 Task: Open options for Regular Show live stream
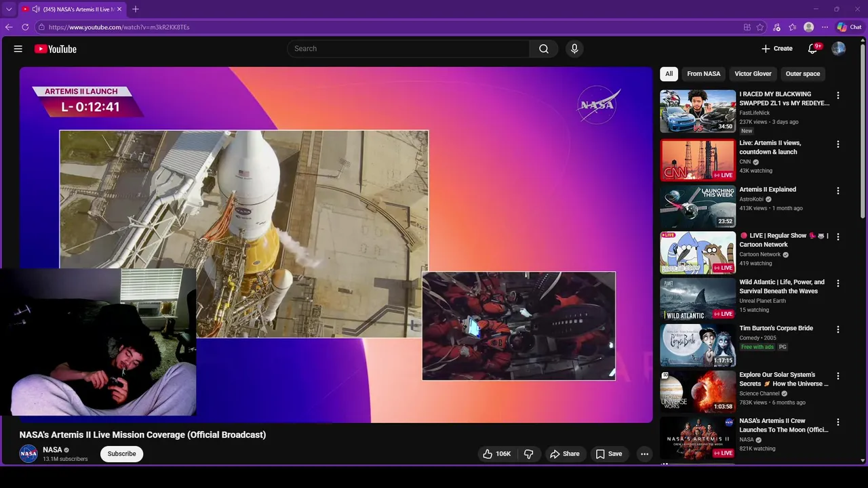[838, 237]
